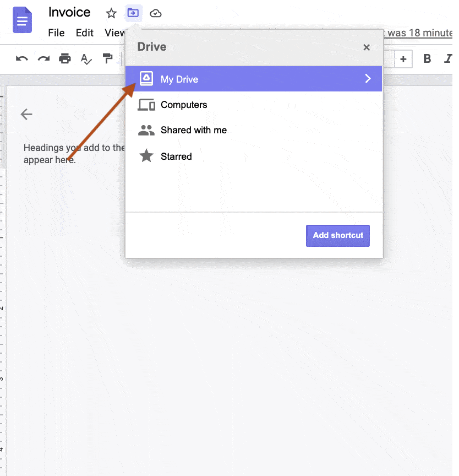459x476 pixels.
Task: Click the Move to folder icon
Action: coord(133,13)
